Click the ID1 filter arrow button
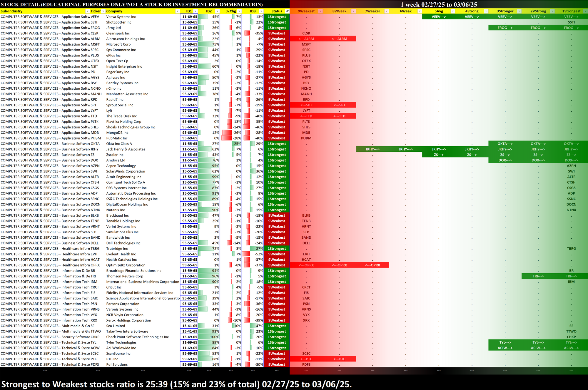 [196, 11]
